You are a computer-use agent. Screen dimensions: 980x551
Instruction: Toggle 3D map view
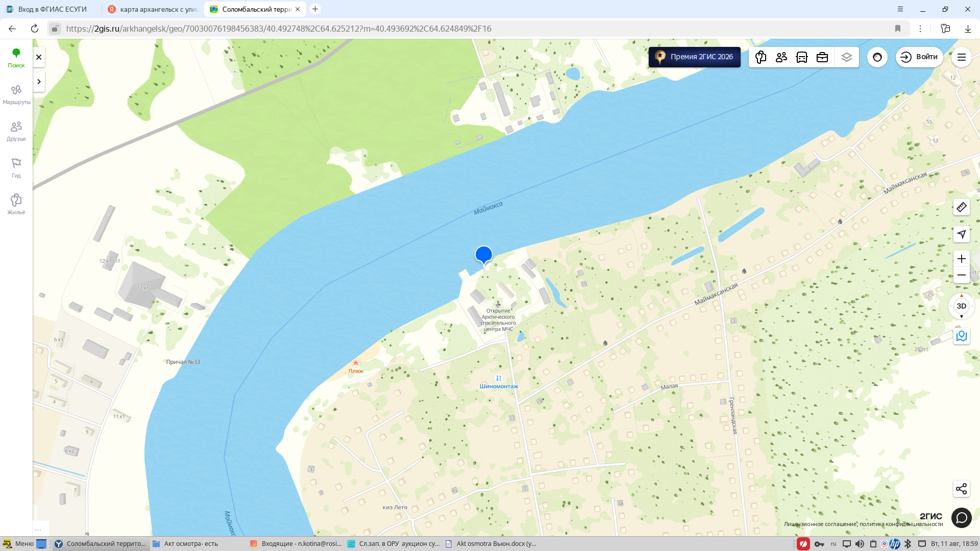(x=962, y=306)
